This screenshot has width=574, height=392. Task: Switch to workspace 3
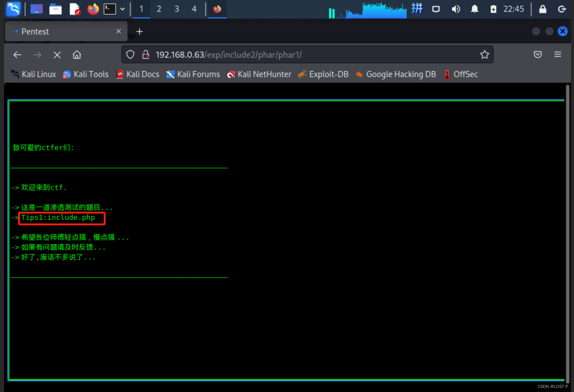pyautogui.click(x=177, y=9)
